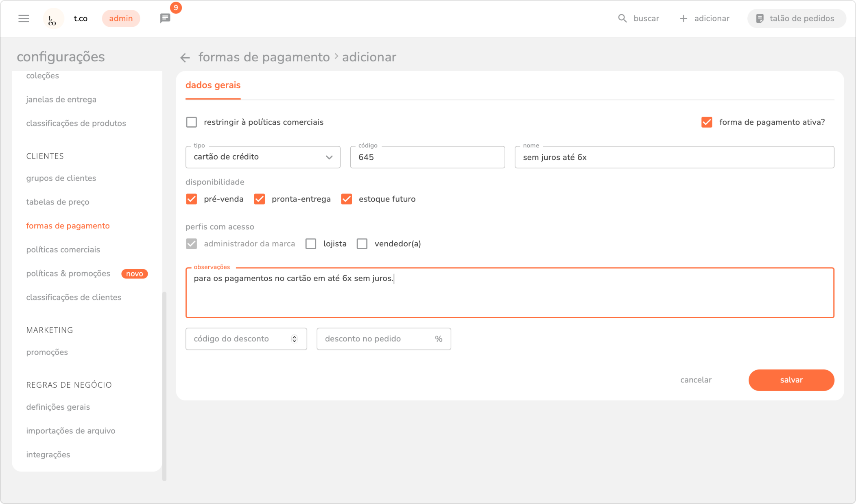
Task: Open messages chat icon with 9 badge
Action: click(x=165, y=18)
